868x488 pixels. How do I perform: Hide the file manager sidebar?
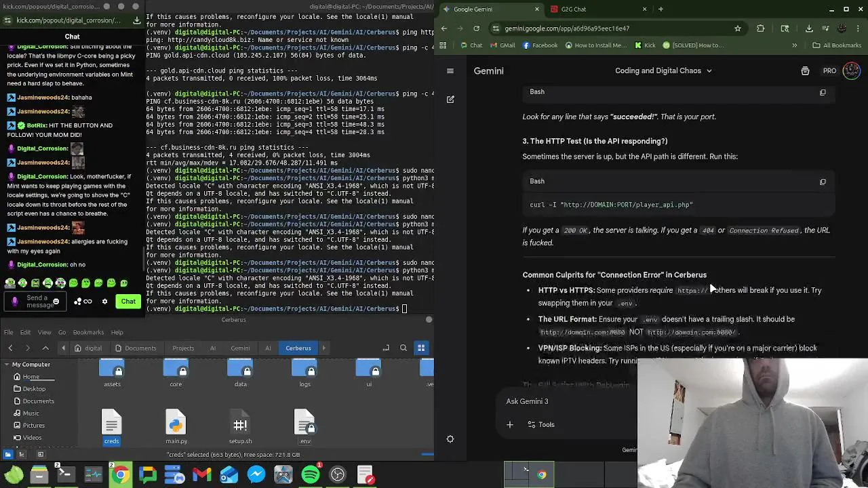coord(40,455)
